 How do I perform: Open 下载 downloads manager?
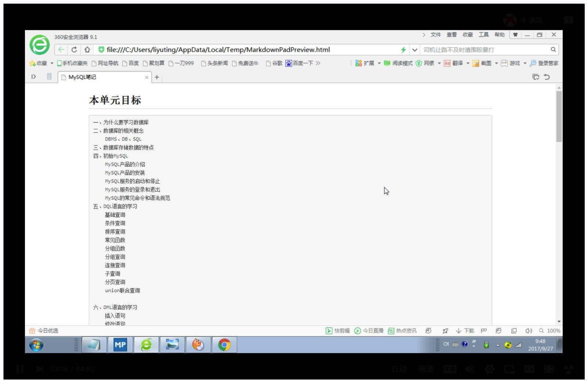pos(465,331)
